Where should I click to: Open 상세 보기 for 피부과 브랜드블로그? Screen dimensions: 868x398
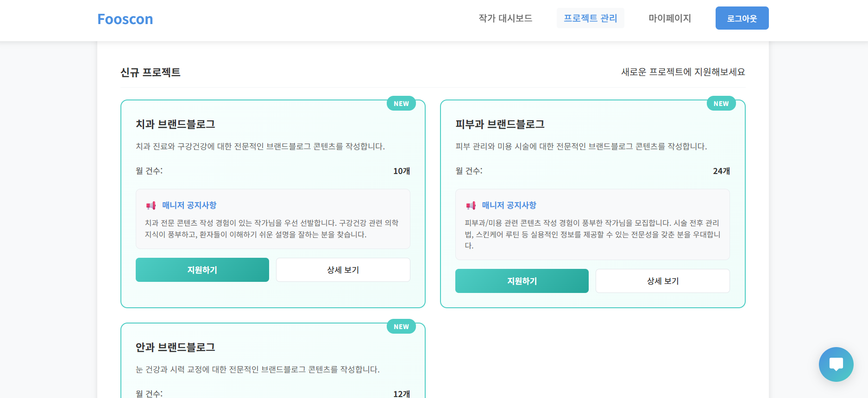point(662,281)
